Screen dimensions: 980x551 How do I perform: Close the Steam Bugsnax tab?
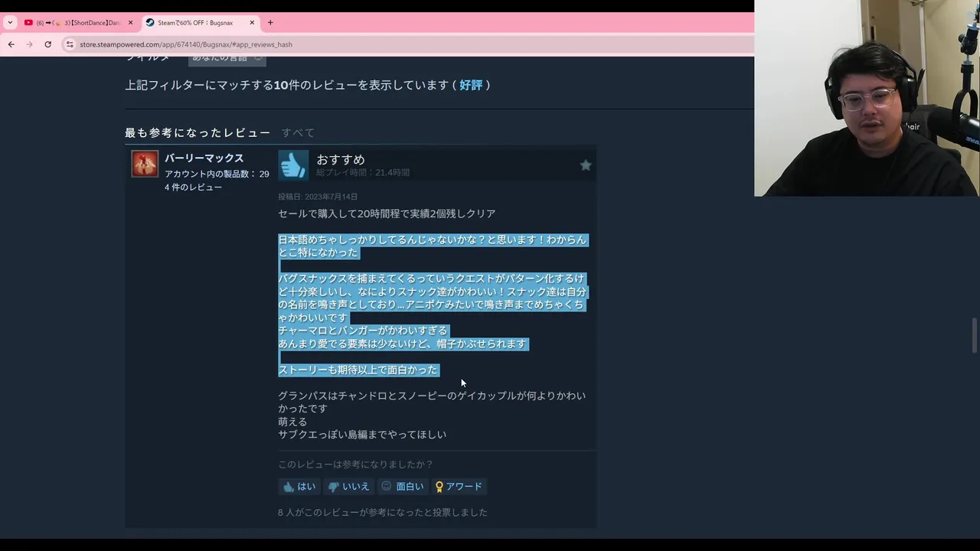pos(252,23)
